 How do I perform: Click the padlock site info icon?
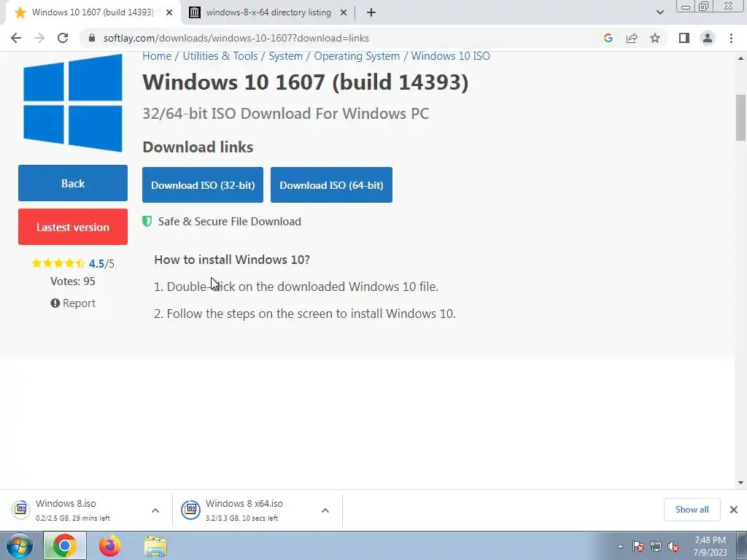(92, 38)
